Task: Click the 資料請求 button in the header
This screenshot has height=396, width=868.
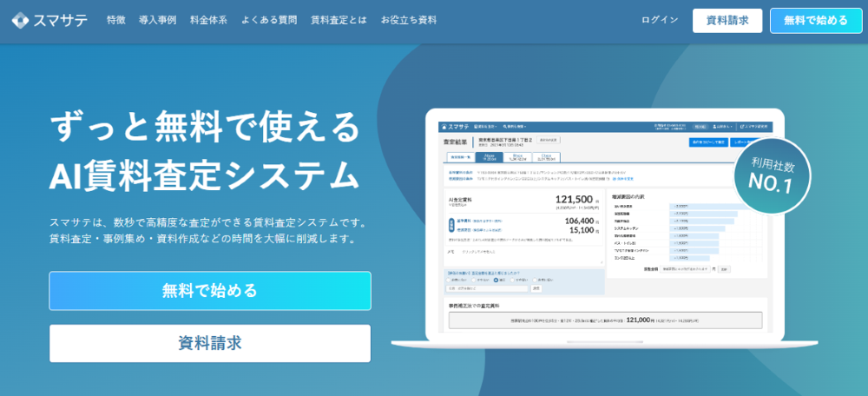Action: tap(727, 21)
